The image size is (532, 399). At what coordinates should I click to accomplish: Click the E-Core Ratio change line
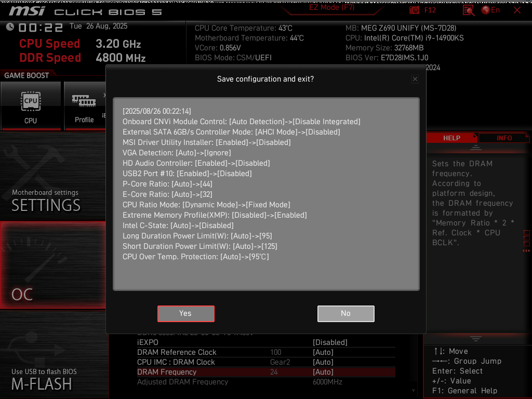coord(167,194)
